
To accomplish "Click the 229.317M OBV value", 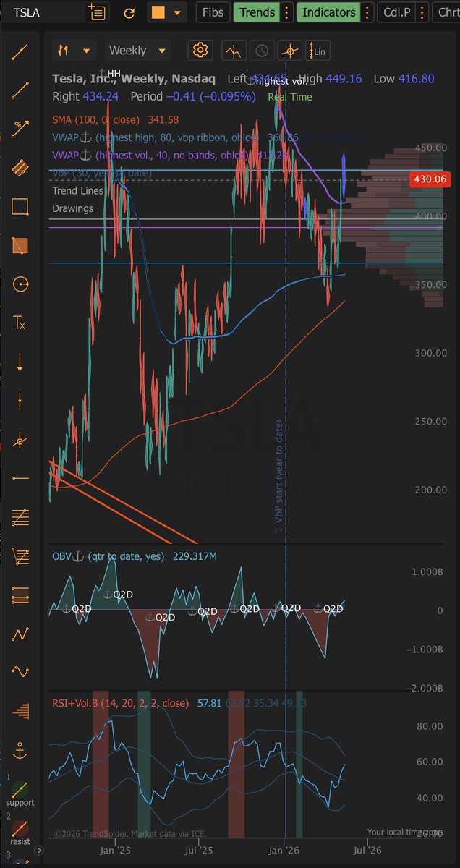I will coord(195,556).
